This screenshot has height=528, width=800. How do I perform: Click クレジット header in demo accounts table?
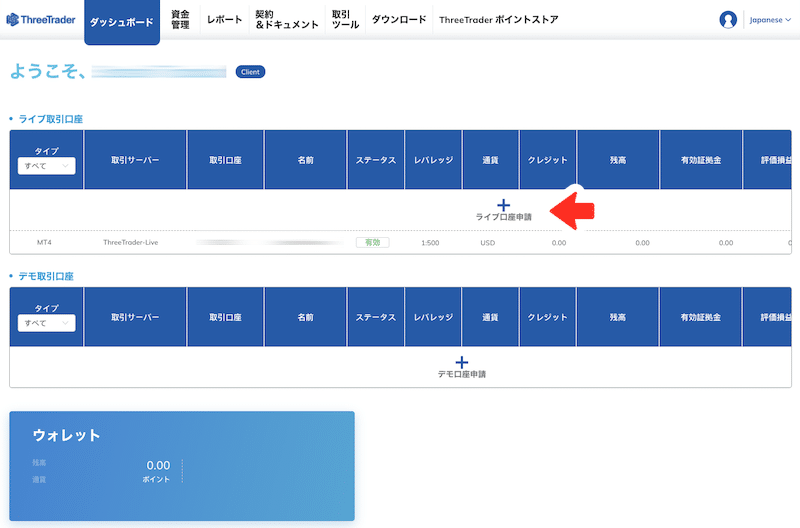[547, 317]
